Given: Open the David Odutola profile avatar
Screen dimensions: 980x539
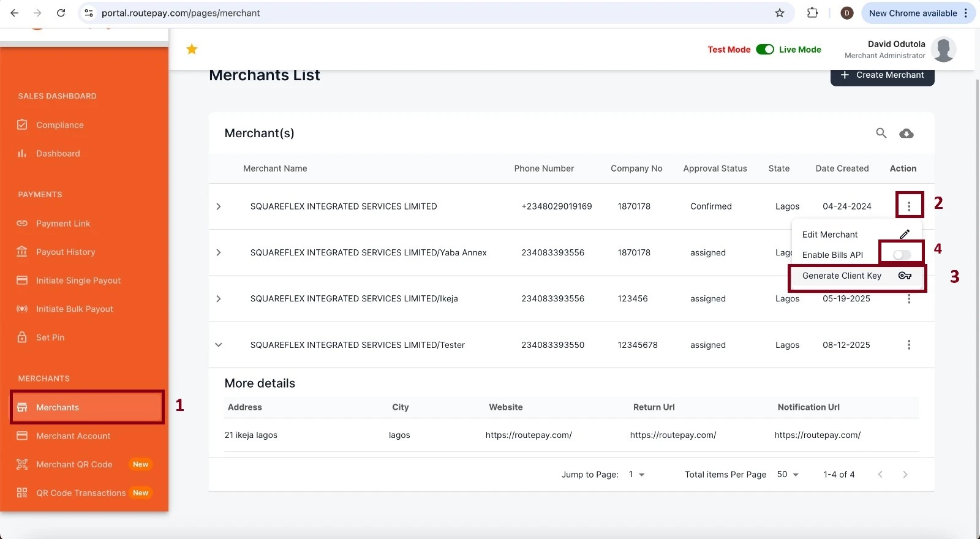Looking at the screenshot, I should tap(943, 50).
